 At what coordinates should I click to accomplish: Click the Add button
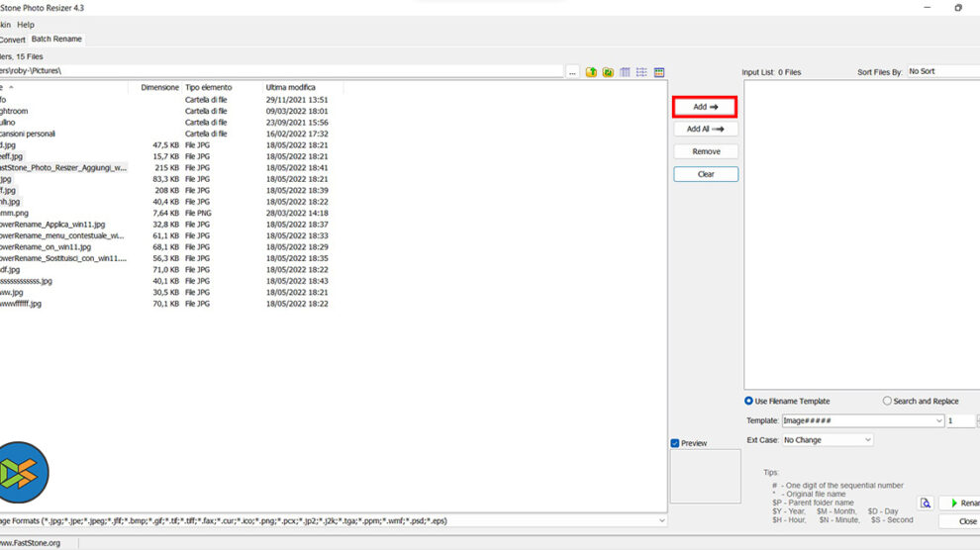(x=705, y=107)
